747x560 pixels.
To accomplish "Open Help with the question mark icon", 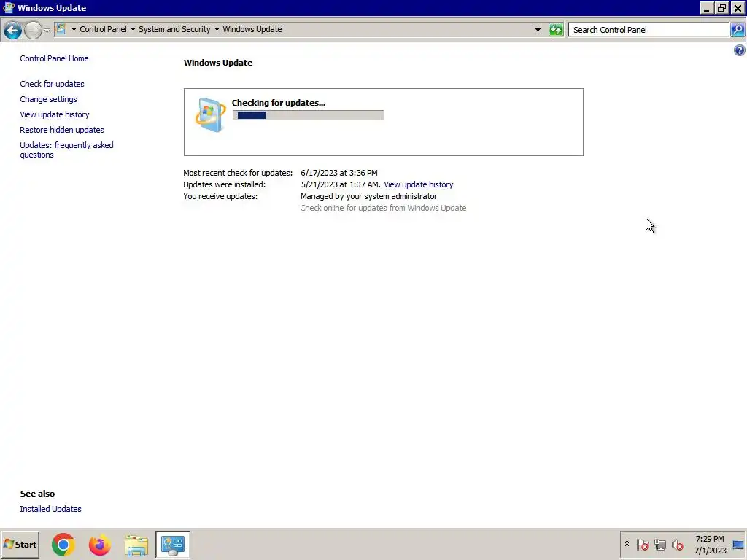I will tap(740, 50).
